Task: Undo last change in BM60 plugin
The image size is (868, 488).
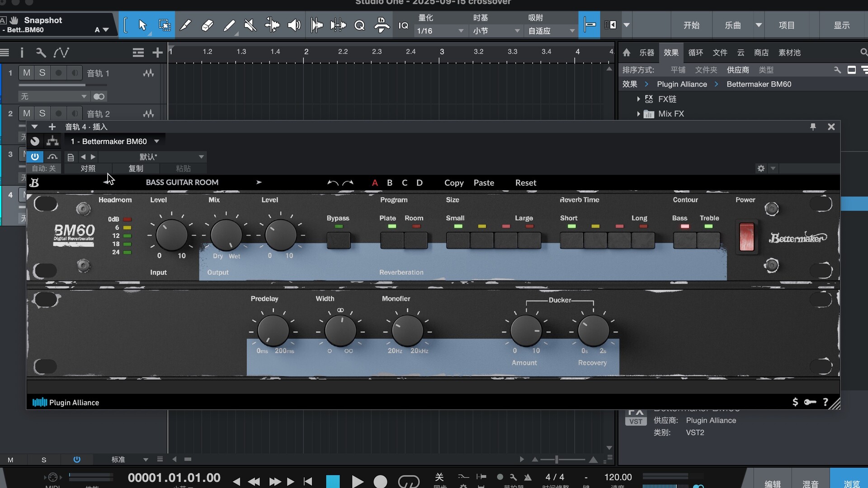Action: point(333,183)
